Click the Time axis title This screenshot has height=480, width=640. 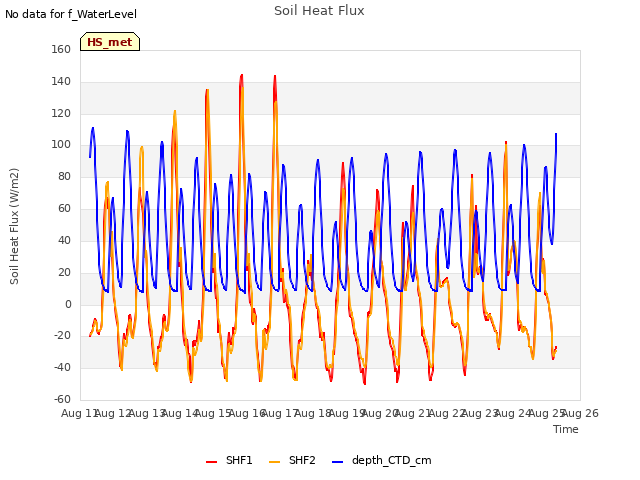pyautogui.click(x=566, y=429)
